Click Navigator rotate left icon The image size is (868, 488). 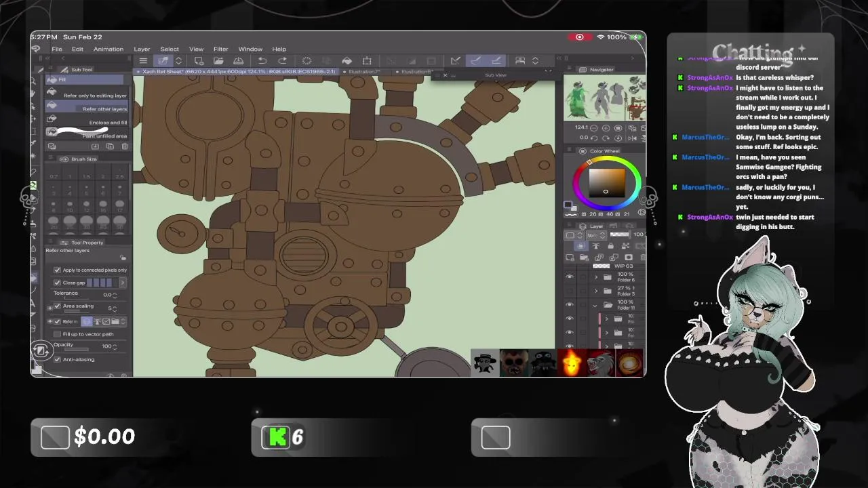pyautogui.click(x=593, y=138)
